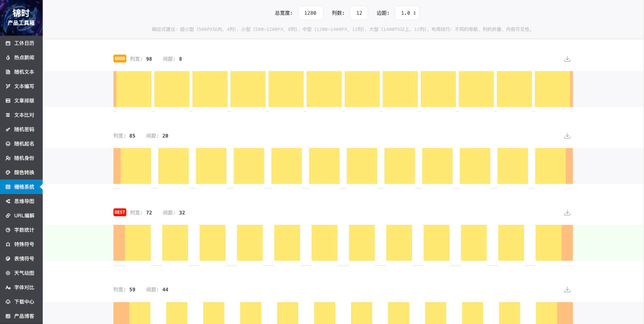Click the 响应式建议 hint text

(343, 29)
